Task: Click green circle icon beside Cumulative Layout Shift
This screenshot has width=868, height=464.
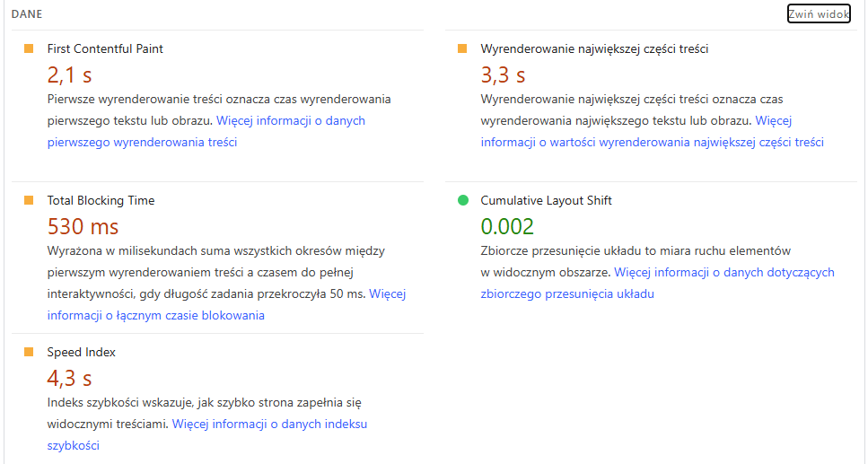Action: [x=462, y=201]
